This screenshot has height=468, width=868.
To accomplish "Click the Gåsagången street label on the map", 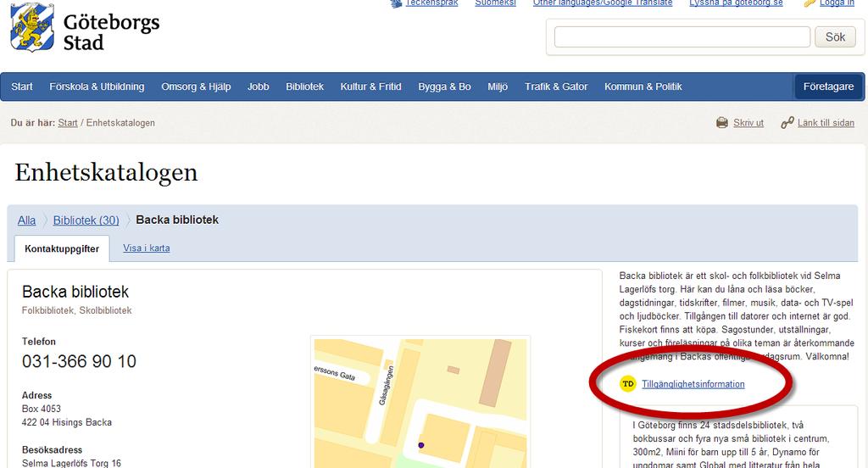I will point(386,386).
